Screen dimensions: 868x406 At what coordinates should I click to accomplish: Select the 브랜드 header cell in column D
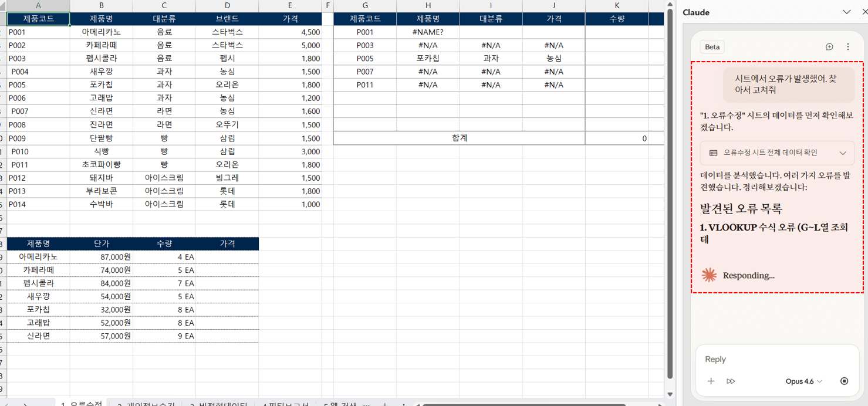coord(227,19)
